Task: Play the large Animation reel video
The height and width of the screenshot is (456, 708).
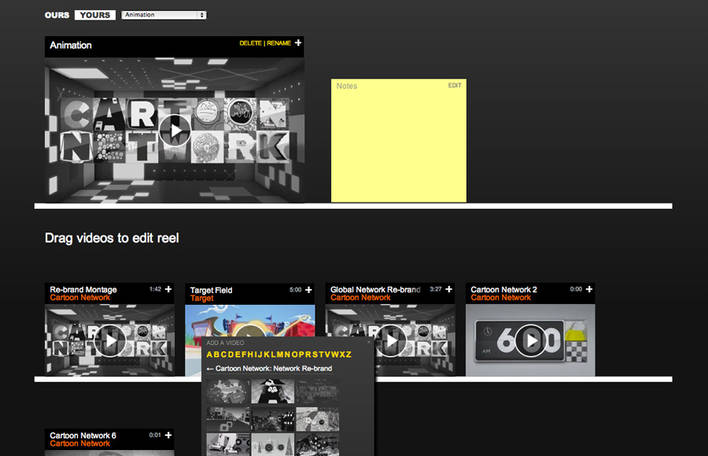Action: [x=175, y=131]
